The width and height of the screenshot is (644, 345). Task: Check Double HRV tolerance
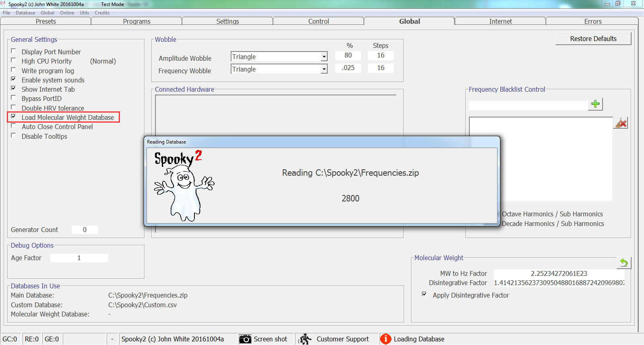(x=13, y=107)
